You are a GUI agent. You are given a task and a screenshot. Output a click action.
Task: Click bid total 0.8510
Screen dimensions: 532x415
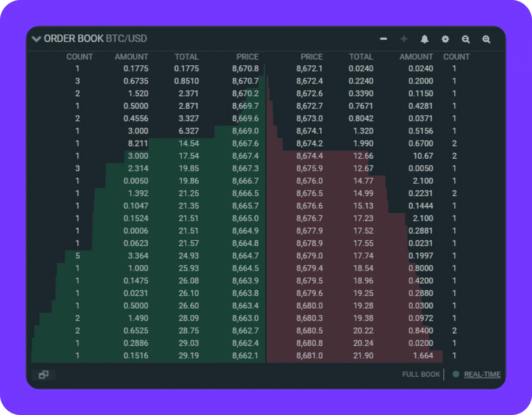tap(187, 81)
